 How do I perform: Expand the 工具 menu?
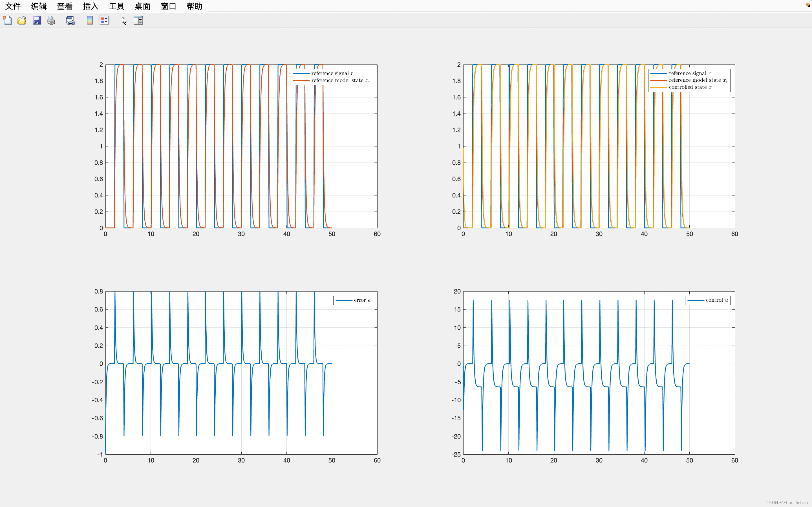(x=116, y=6)
